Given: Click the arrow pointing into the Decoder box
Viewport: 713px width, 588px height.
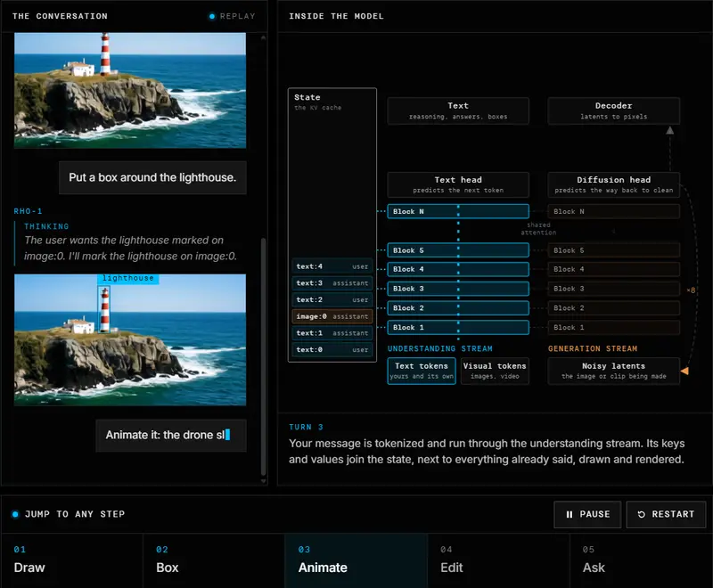Looking at the screenshot, I should point(670,130).
